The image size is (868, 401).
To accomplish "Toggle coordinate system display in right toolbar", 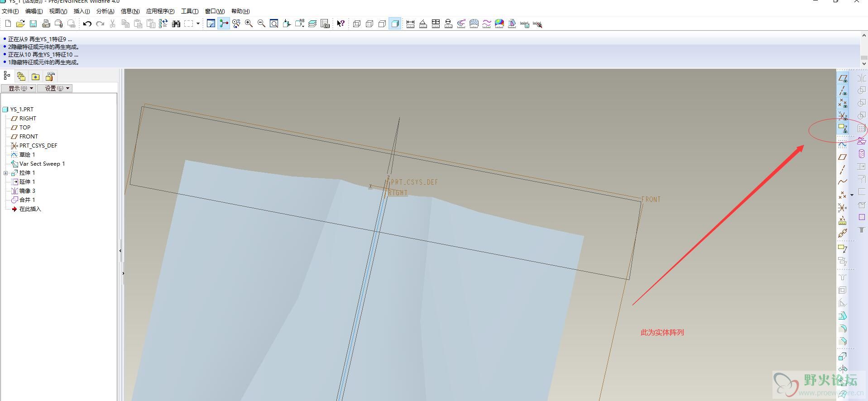I will [843, 116].
